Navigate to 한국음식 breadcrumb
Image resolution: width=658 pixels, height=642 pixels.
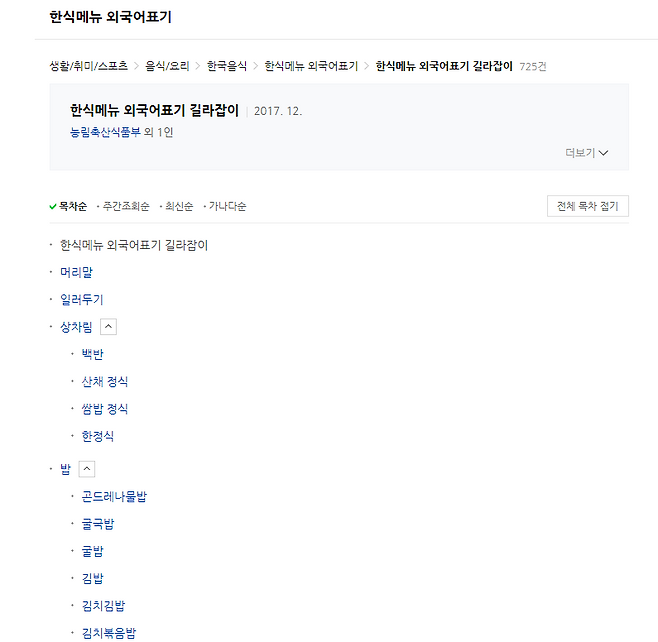pos(227,66)
